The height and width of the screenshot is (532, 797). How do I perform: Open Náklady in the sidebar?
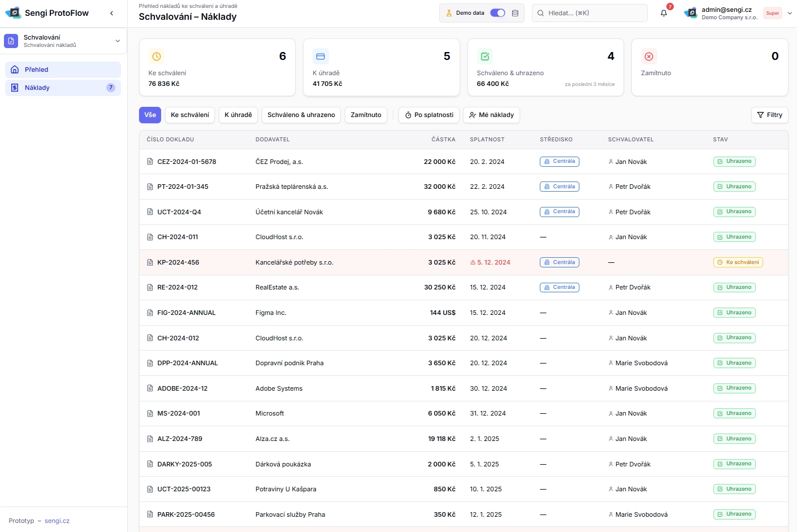pos(37,88)
